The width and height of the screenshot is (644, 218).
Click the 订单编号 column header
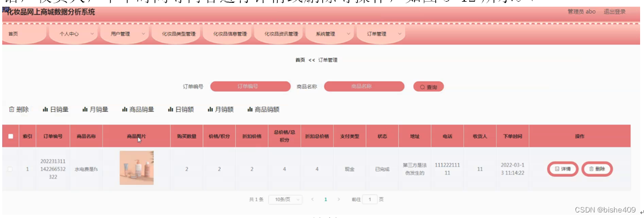pyautogui.click(x=53, y=136)
